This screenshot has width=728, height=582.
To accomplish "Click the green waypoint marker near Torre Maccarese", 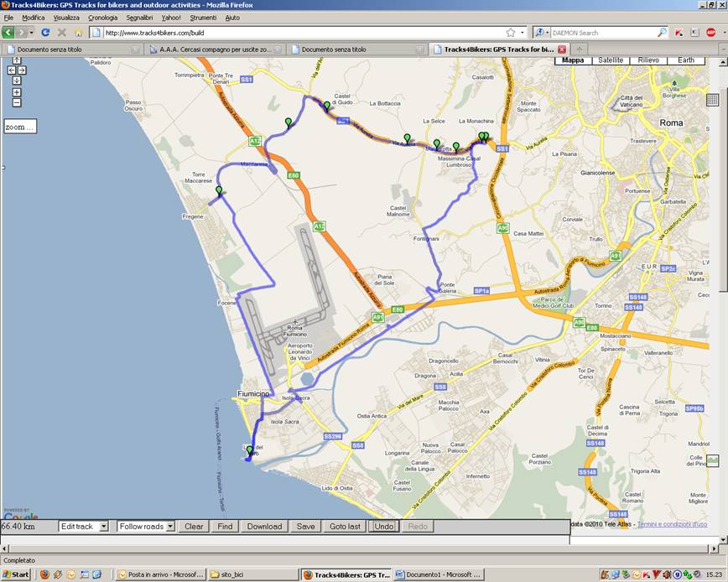I will coord(219,190).
